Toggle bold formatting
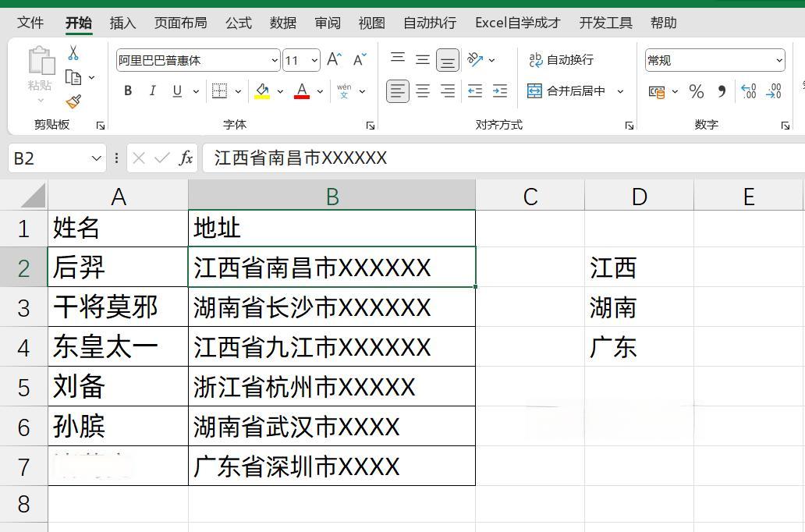This screenshot has height=532, width=805. click(128, 91)
